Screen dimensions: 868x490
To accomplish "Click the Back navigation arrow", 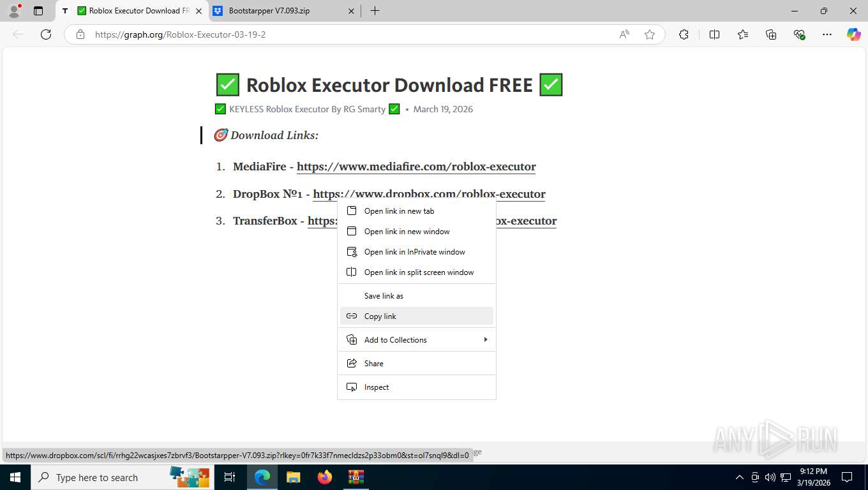I will tap(18, 34).
